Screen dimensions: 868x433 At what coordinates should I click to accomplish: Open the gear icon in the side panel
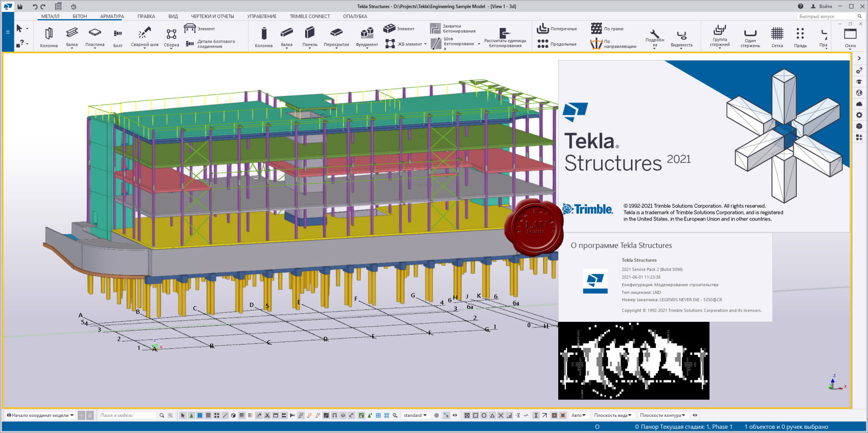[859, 115]
